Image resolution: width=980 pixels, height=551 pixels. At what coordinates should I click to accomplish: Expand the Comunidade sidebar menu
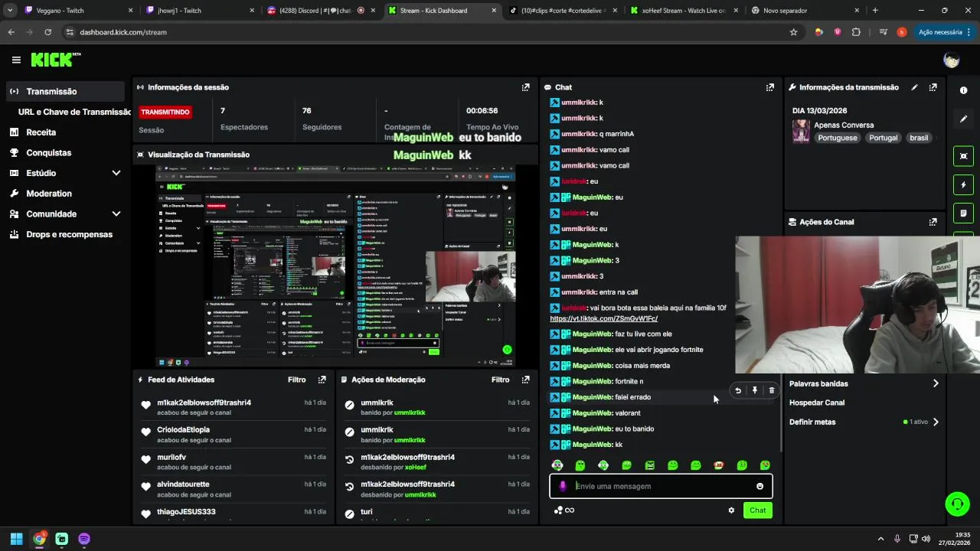pyautogui.click(x=116, y=214)
